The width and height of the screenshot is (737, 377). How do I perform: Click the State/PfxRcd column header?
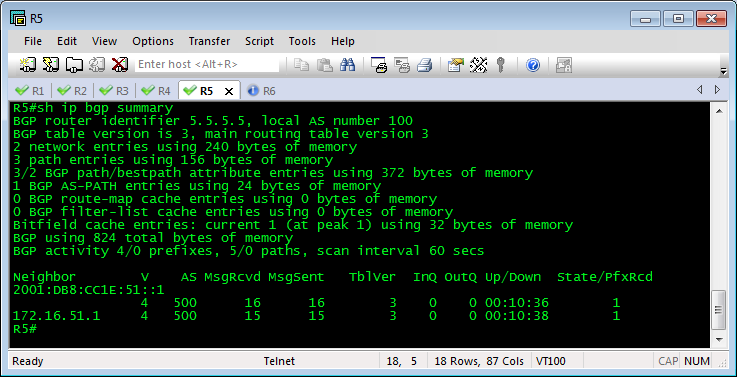605,277
